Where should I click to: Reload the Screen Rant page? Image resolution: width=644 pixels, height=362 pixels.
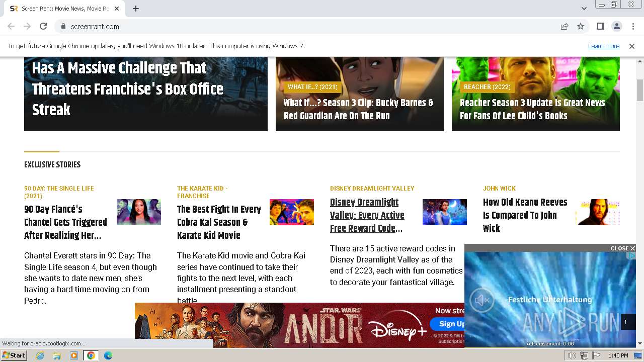click(x=43, y=26)
